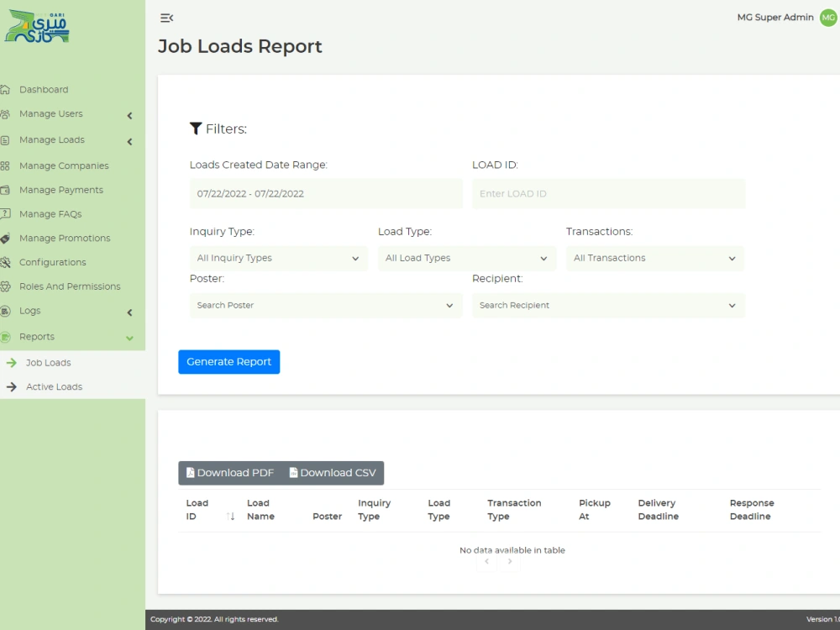Screen dimensions: 840x630
Task: Click the Loads Created Date Range field
Action: click(x=326, y=194)
